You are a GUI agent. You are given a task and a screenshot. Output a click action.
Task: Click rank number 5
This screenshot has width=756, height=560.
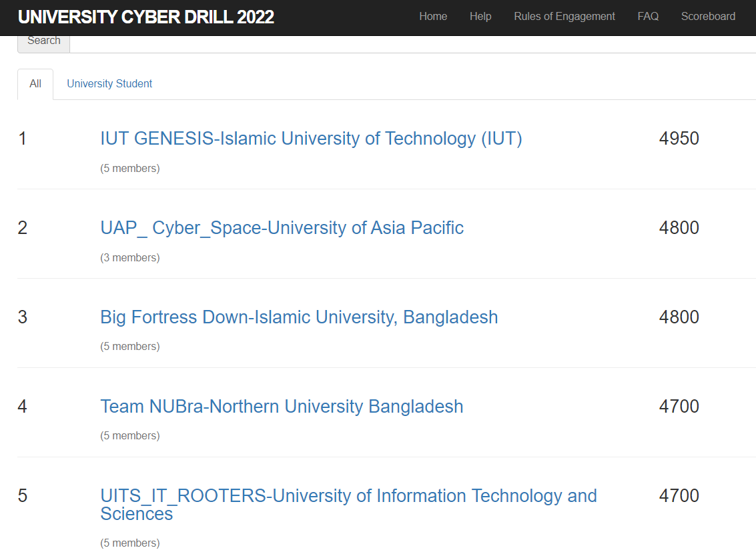tap(22, 496)
